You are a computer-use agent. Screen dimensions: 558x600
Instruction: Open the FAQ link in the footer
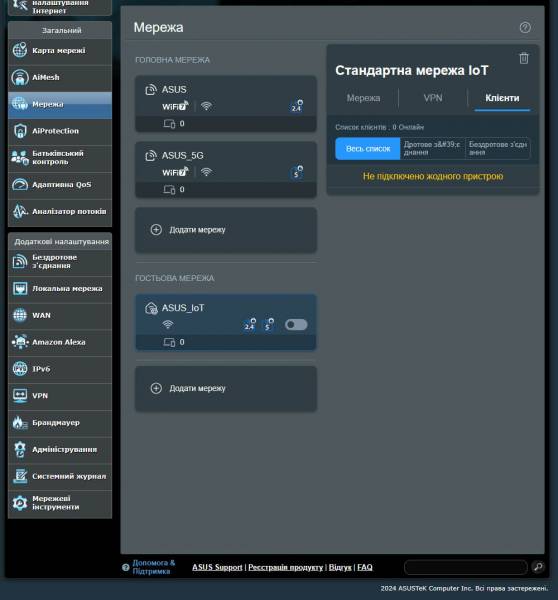[x=365, y=567]
